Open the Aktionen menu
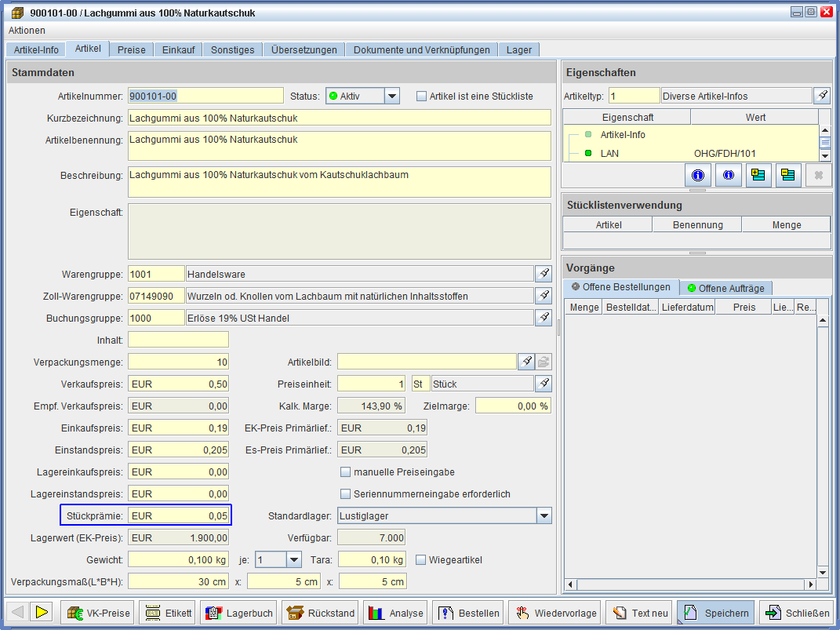This screenshot has height=630, width=840. pos(27,31)
